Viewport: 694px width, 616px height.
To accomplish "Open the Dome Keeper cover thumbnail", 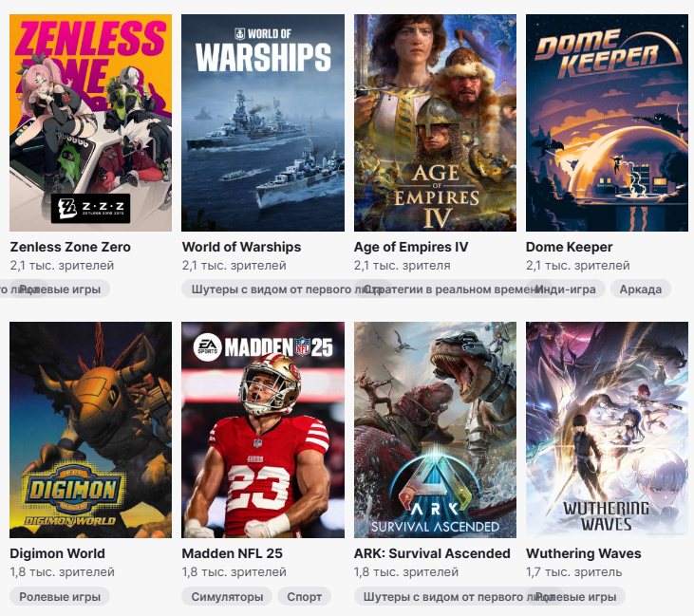I will (607, 122).
